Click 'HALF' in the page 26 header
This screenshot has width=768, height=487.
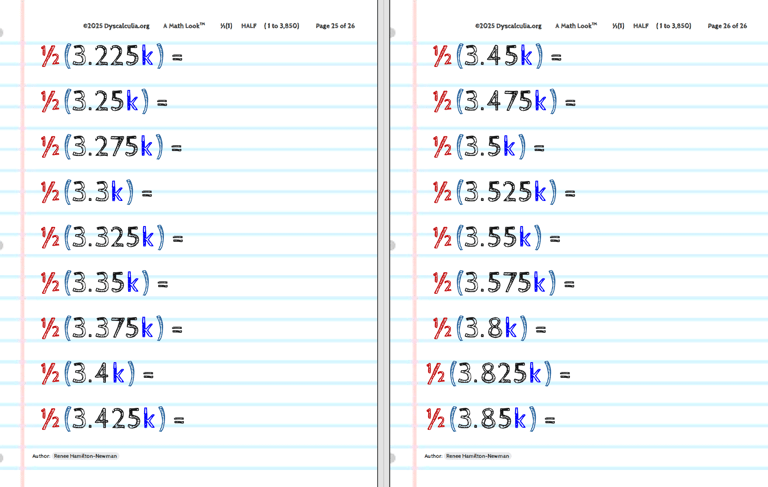pos(641,26)
